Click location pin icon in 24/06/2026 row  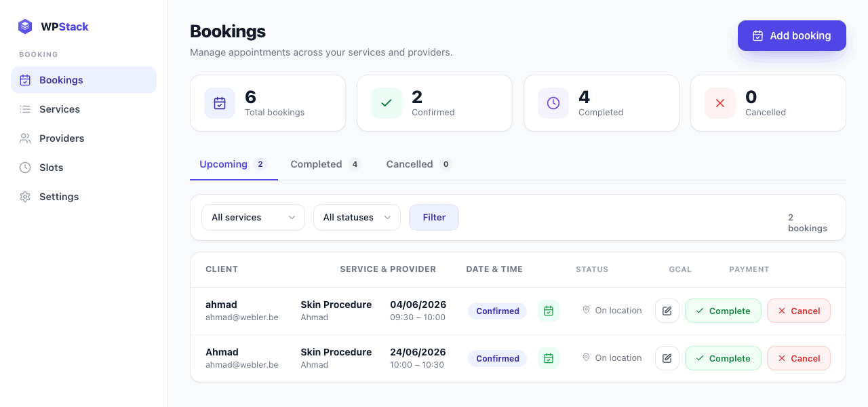587,357
